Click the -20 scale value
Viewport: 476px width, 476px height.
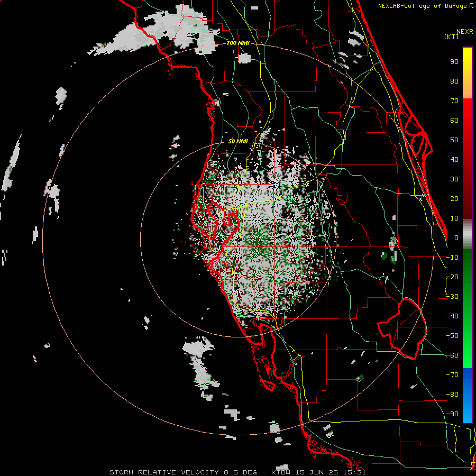452,277
